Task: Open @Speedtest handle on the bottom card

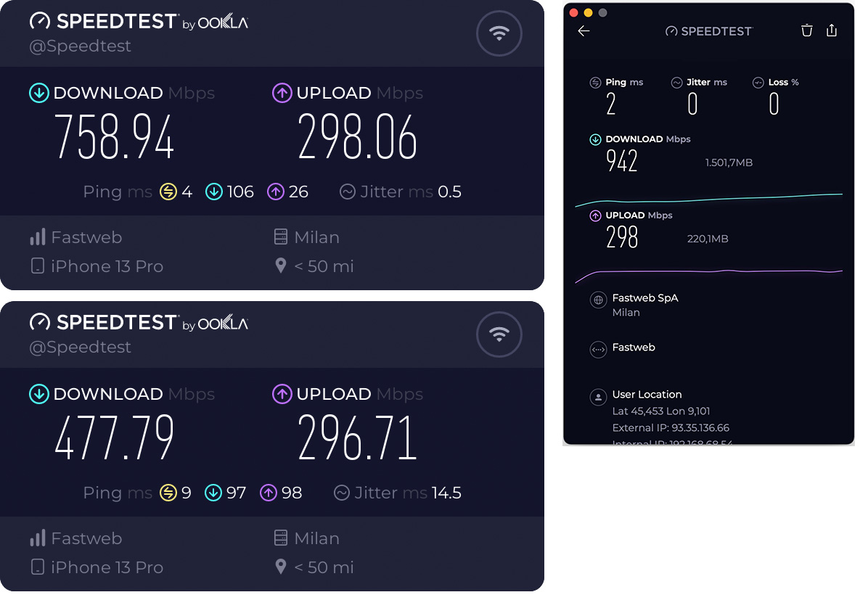Action: pos(80,347)
